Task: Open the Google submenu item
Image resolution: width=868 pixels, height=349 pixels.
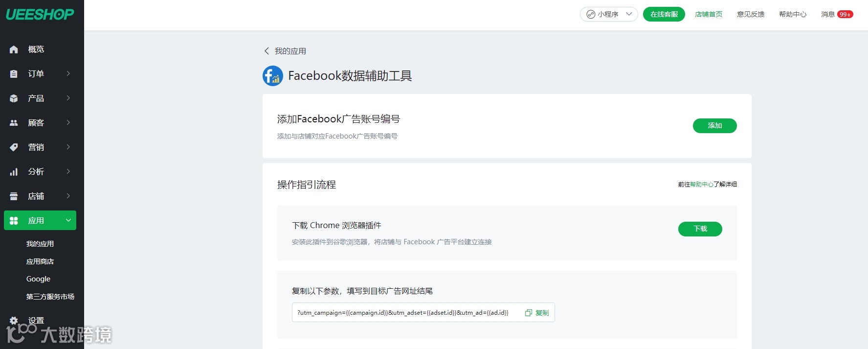Action: coord(38,279)
